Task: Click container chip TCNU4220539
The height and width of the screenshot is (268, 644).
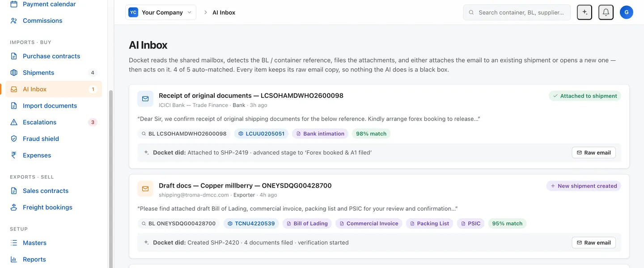Action: (251, 223)
